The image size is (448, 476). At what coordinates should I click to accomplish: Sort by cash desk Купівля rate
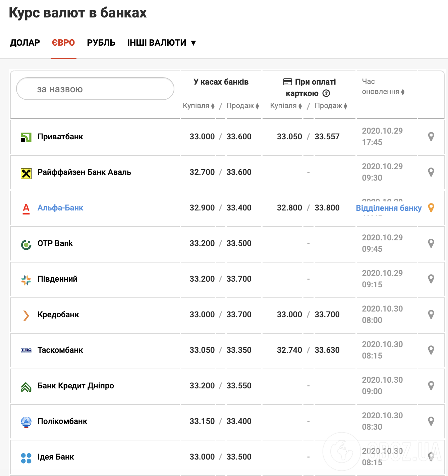199,106
